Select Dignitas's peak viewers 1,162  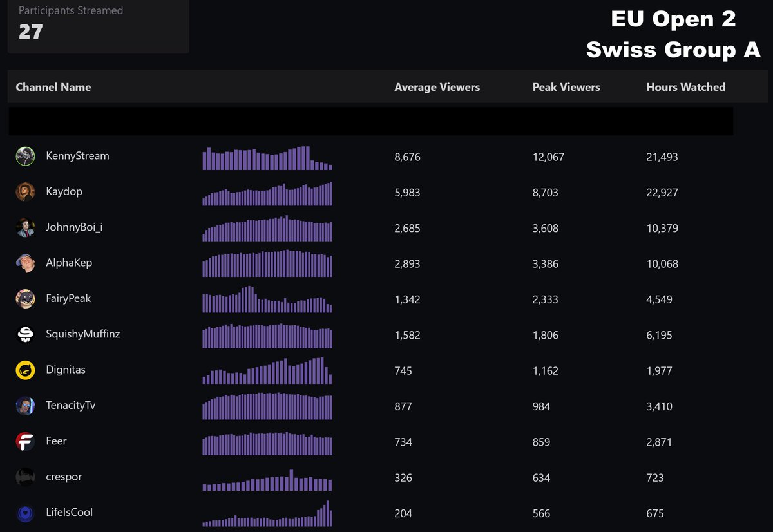[x=546, y=371]
